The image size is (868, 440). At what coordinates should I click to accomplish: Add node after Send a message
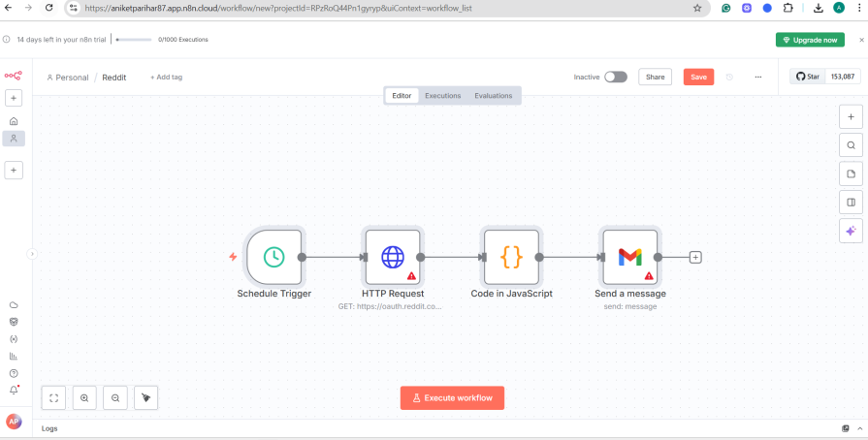pos(695,258)
